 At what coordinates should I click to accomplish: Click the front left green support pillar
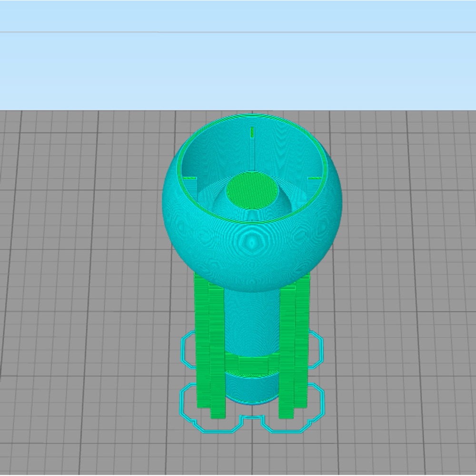click(x=218, y=351)
